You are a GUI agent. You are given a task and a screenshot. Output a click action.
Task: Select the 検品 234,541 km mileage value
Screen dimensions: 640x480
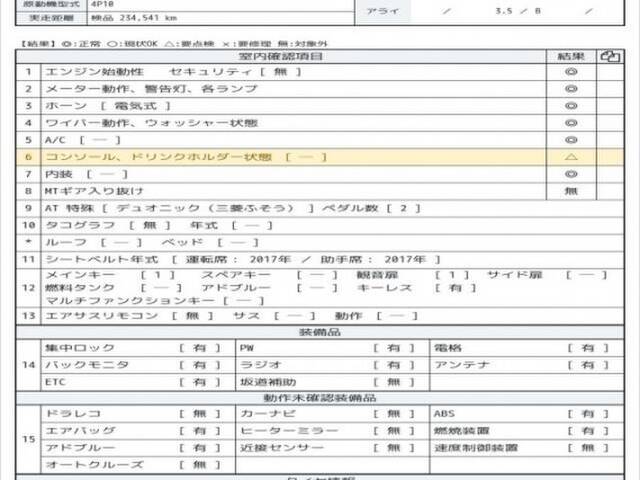point(134,18)
